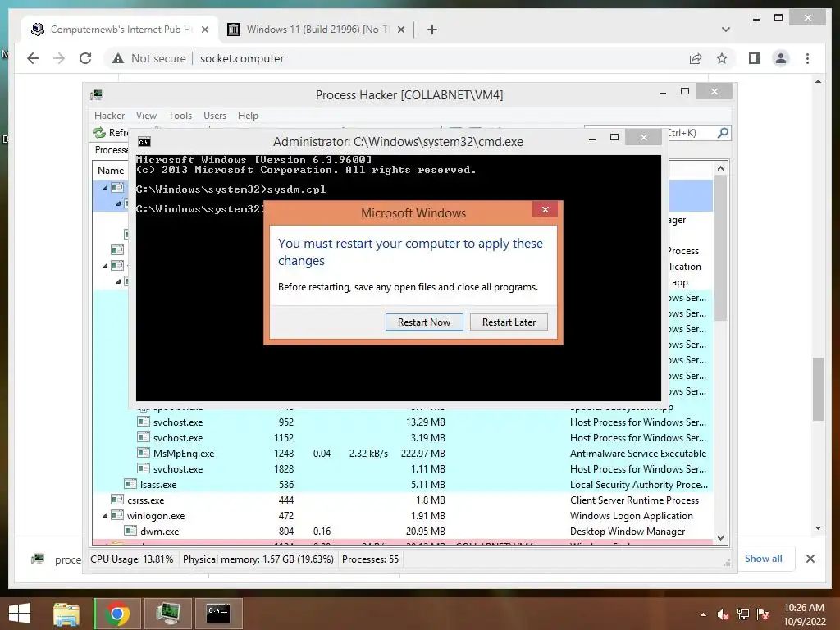
Task: Click 'Local Security Authority Proce...' text
Action: point(638,484)
